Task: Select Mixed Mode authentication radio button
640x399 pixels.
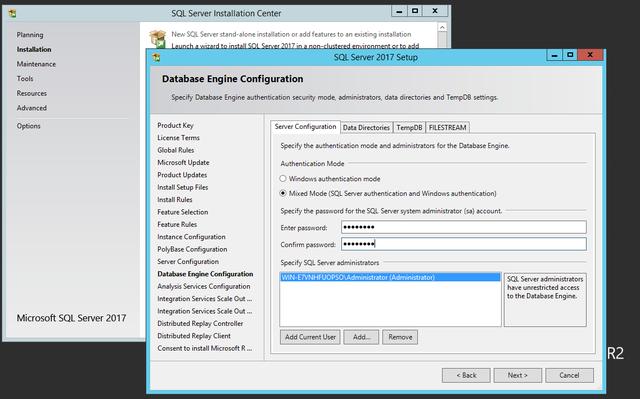Action: 283,193
